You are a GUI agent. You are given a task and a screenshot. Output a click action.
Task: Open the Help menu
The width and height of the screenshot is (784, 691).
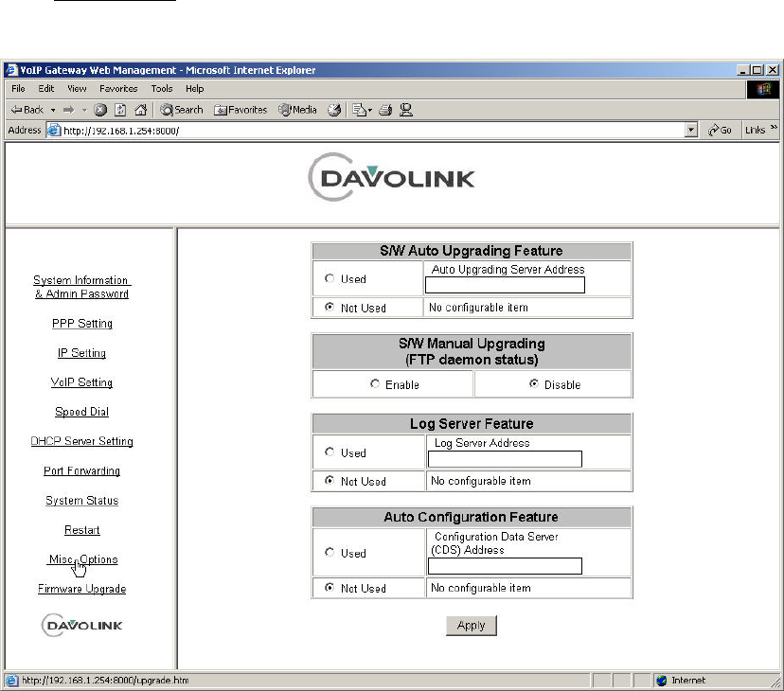coord(194,88)
